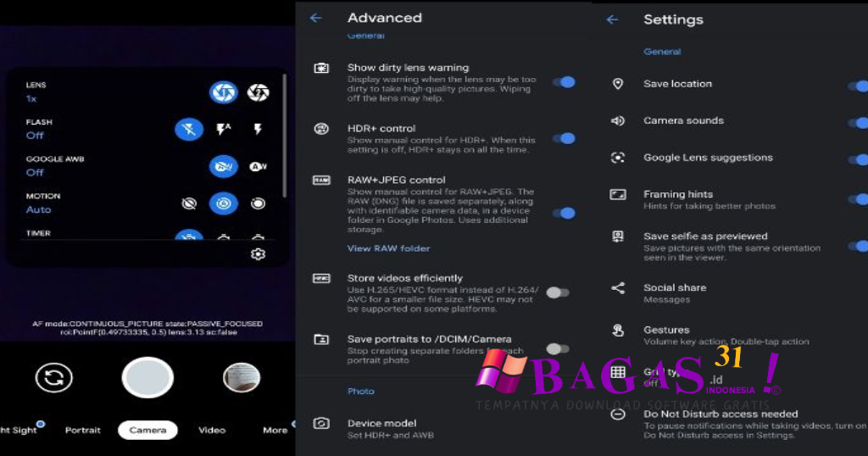
Task: Toggle Google Lens suggestions switch
Action: pyautogui.click(x=858, y=160)
